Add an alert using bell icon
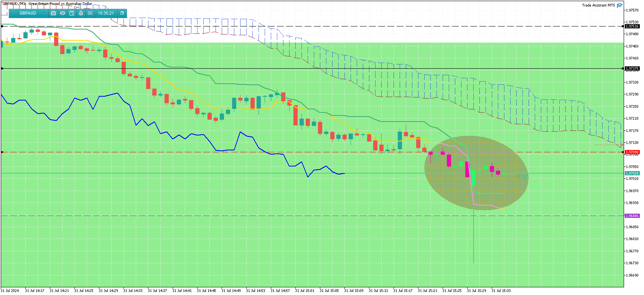The height and width of the screenshot is (295, 644). [x=81, y=13]
